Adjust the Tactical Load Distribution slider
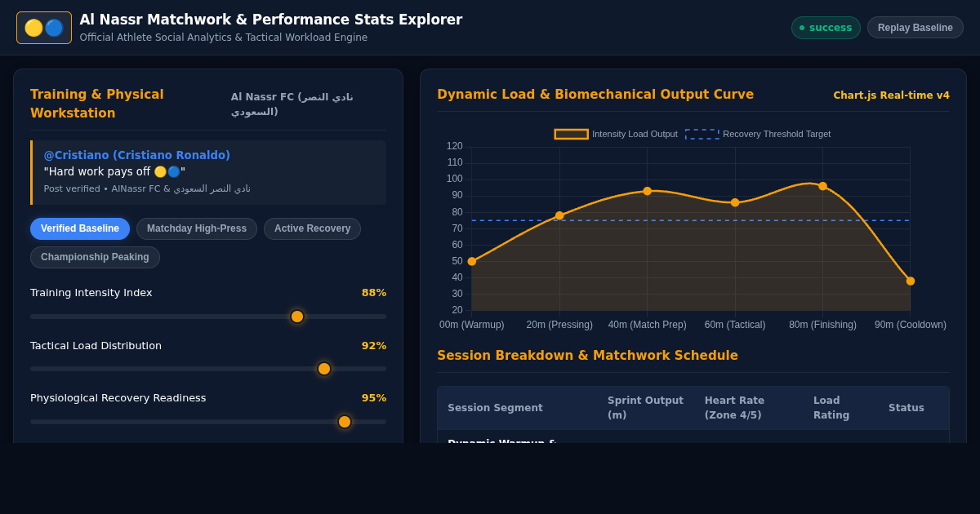This screenshot has height=514, width=980. tap(208, 369)
